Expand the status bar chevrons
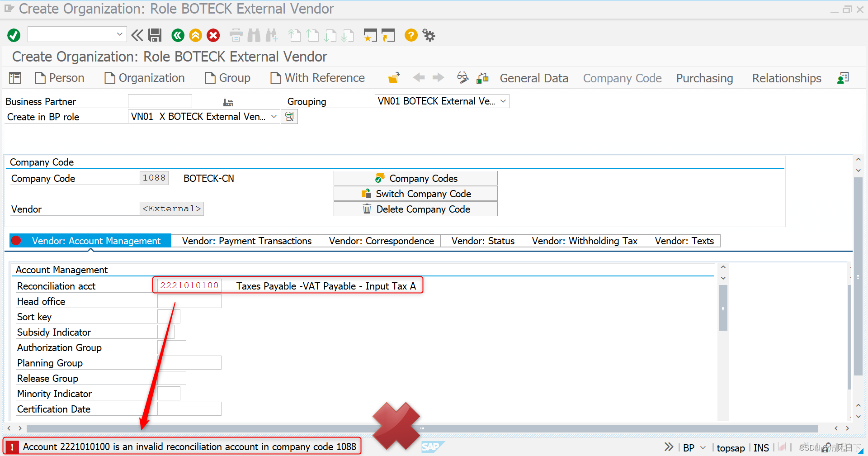The width and height of the screenshot is (868, 456). (x=669, y=447)
